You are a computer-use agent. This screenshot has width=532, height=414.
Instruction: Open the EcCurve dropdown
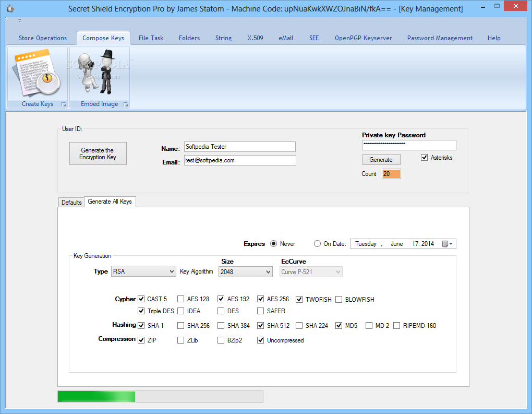point(311,271)
